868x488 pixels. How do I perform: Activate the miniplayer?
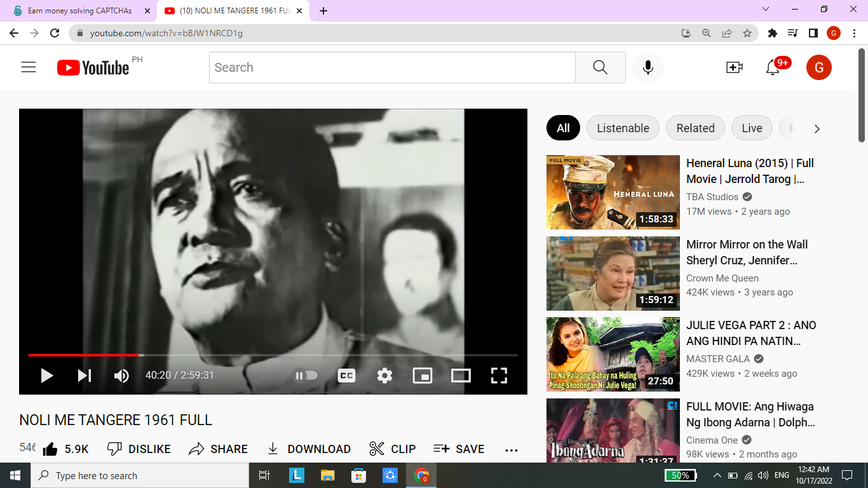(423, 376)
